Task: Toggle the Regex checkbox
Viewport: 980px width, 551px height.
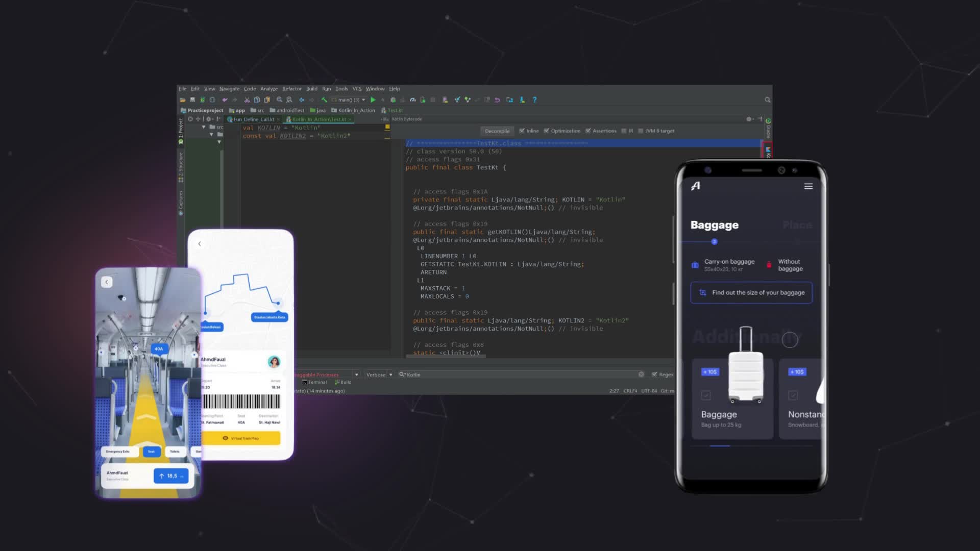Action: click(x=654, y=374)
